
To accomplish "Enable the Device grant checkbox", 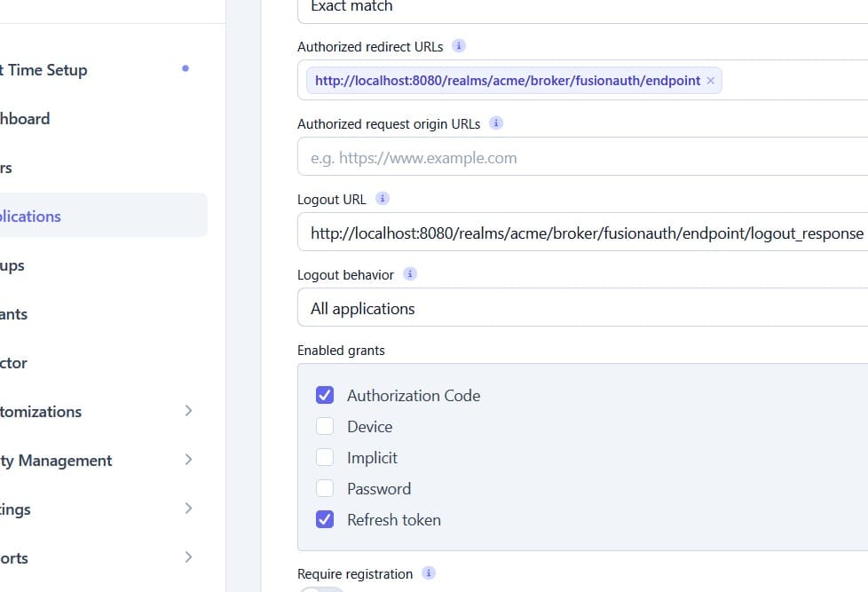I will coord(325,427).
